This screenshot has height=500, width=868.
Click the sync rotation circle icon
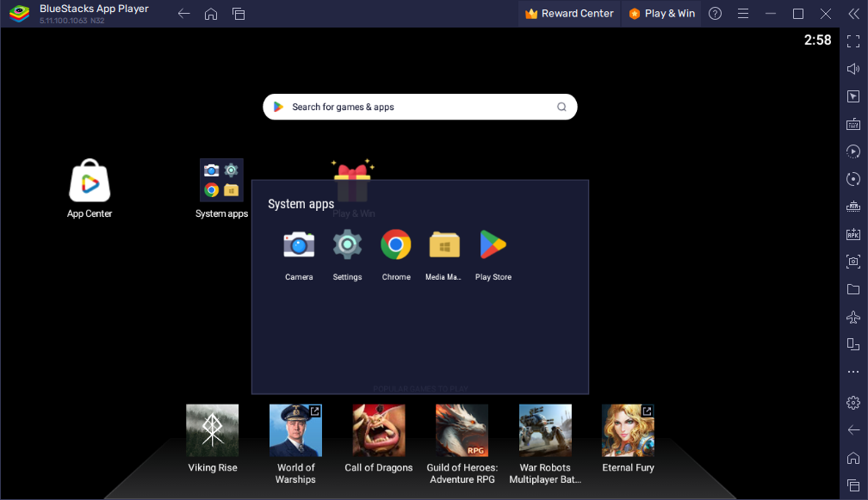853,179
